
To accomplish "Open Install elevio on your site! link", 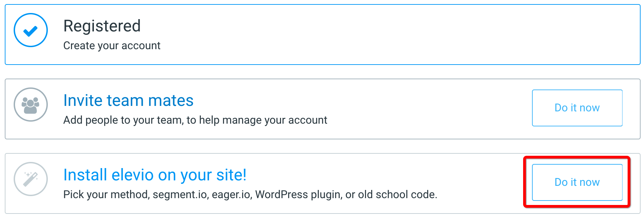I will [x=155, y=175].
